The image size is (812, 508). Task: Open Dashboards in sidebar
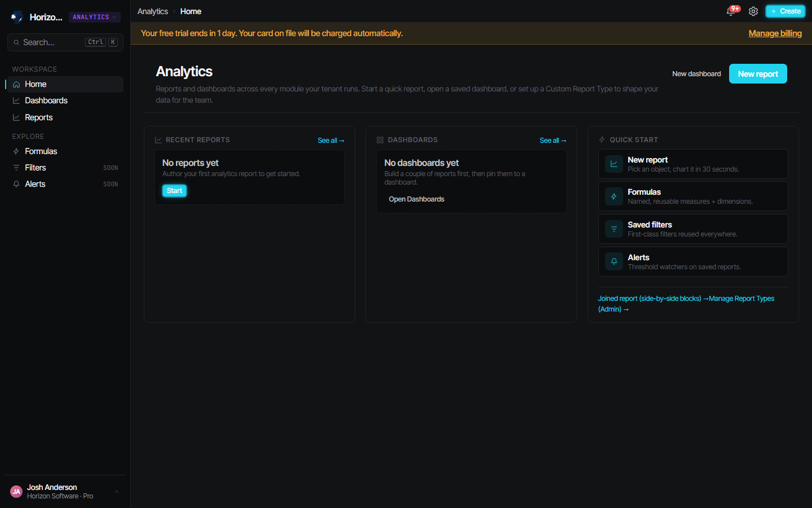[64, 100]
